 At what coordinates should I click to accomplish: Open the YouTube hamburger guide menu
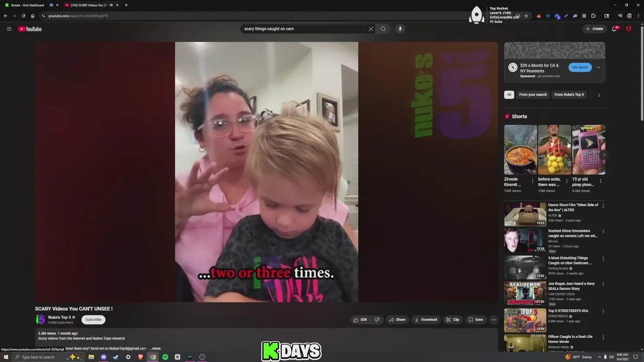click(9, 29)
